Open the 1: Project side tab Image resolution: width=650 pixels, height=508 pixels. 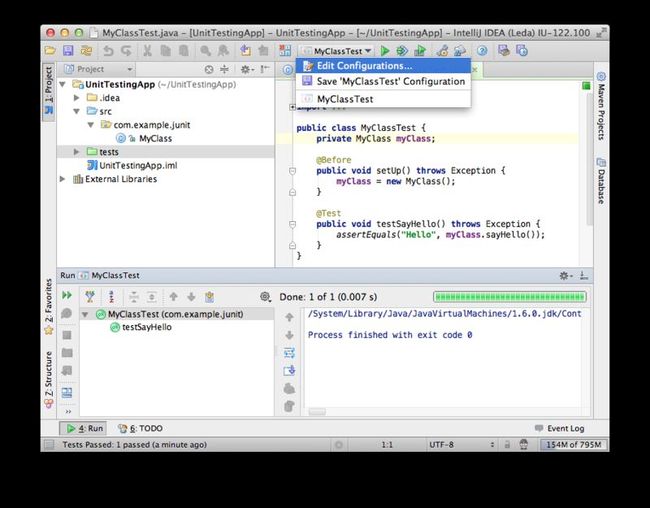49,90
